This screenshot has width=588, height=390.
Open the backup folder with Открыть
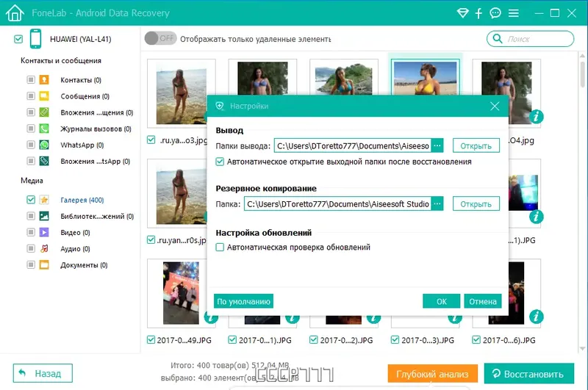(476, 203)
